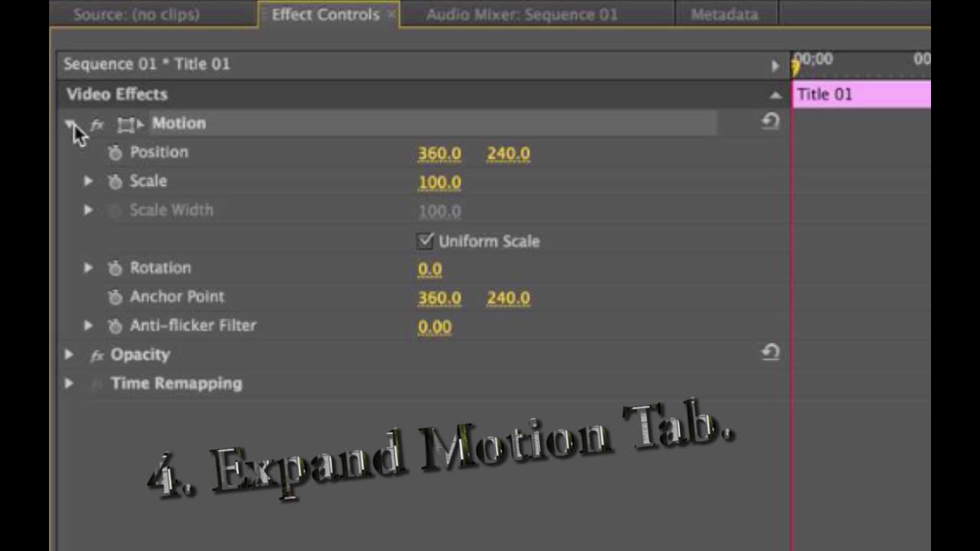Screen dimensions: 980x551
Task: Click the Sequence 01 * Title 01 label
Action: click(x=146, y=64)
